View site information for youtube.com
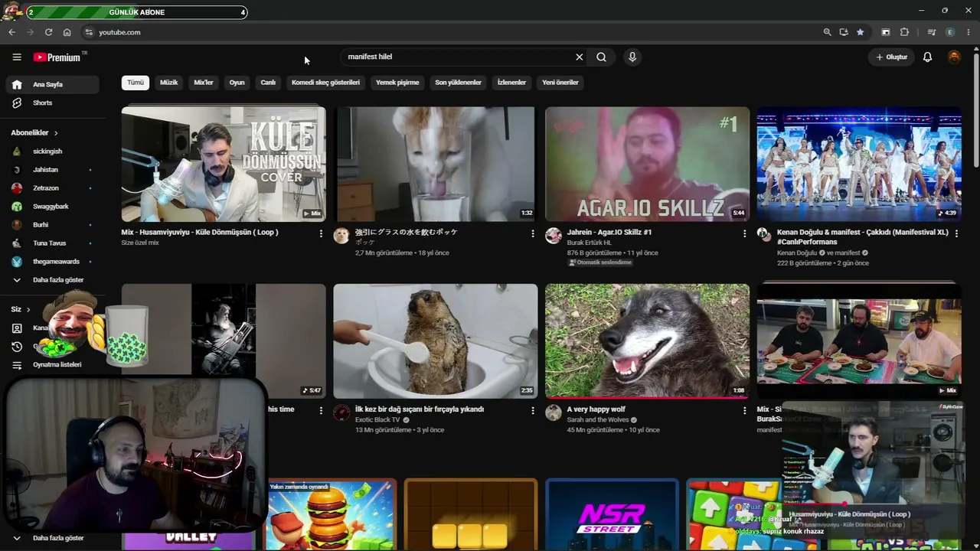Viewport: 980px width, 551px height. pos(89,32)
